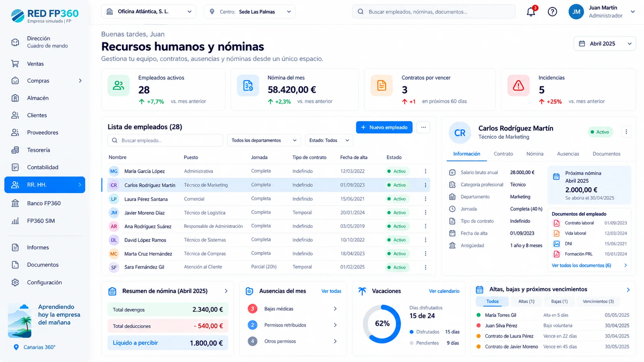Open the notifications bell

tap(531, 12)
